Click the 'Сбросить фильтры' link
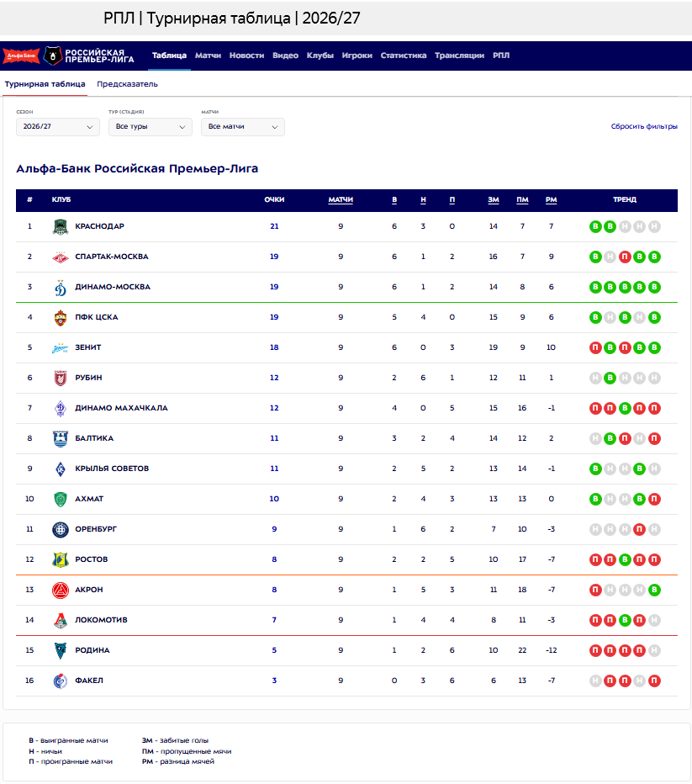The width and height of the screenshot is (692, 784). pyautogui.click(x=644, y=126)
